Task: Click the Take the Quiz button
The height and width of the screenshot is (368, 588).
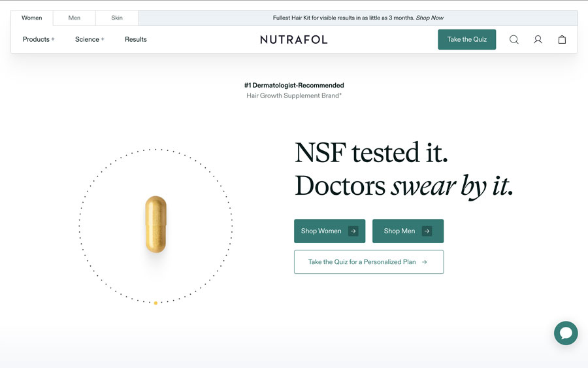Action: click(467, 39)
